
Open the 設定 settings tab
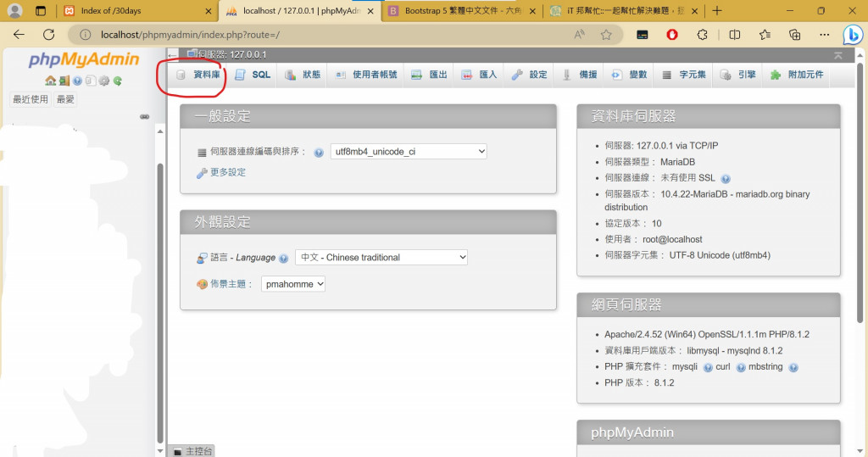[529, 75]
